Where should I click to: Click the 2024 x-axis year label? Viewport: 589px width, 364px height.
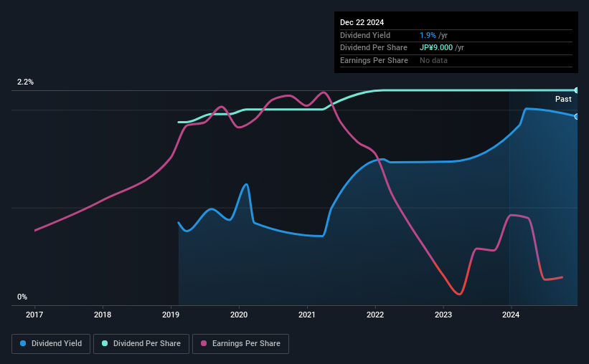pos(511,315)
